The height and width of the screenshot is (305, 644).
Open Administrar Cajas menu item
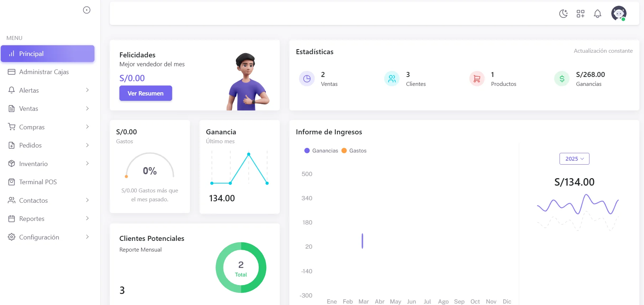[x=48, y=72]
